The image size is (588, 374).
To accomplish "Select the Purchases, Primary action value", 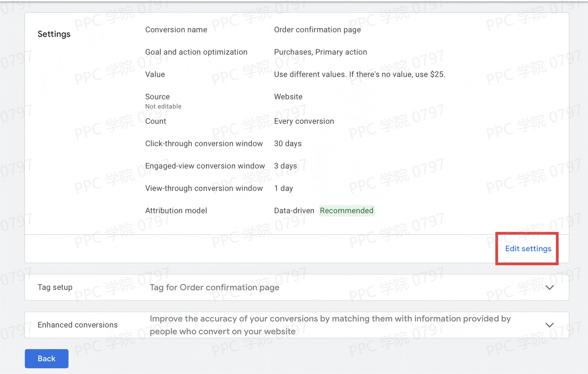I will click(x=320, y=52).
